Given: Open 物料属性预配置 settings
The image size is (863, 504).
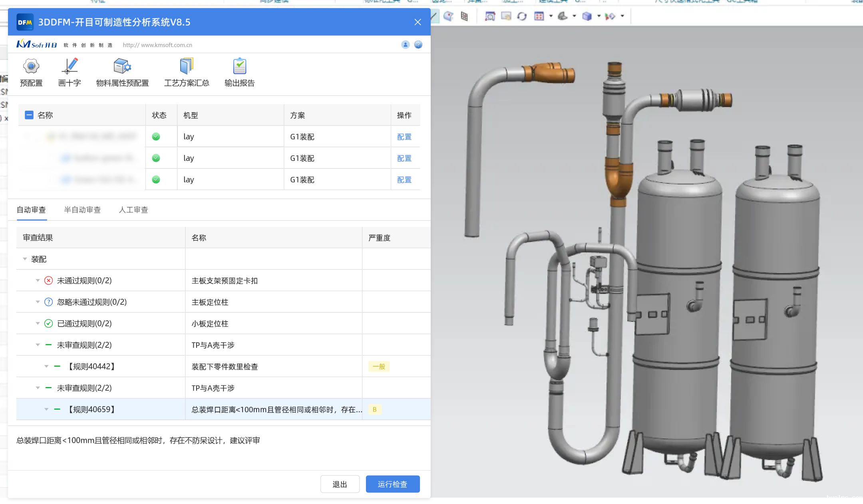Looking at the screenshot, I should (x=122, y=66).
